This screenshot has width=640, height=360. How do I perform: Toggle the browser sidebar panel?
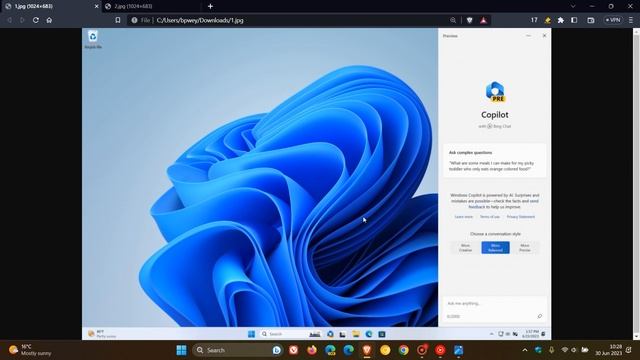coord(574,20)
